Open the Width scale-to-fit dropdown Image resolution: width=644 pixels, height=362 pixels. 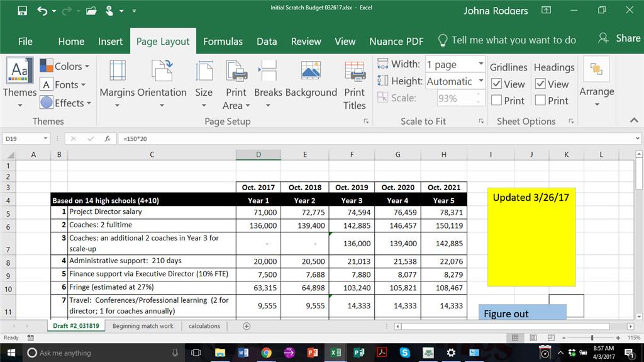480,64
